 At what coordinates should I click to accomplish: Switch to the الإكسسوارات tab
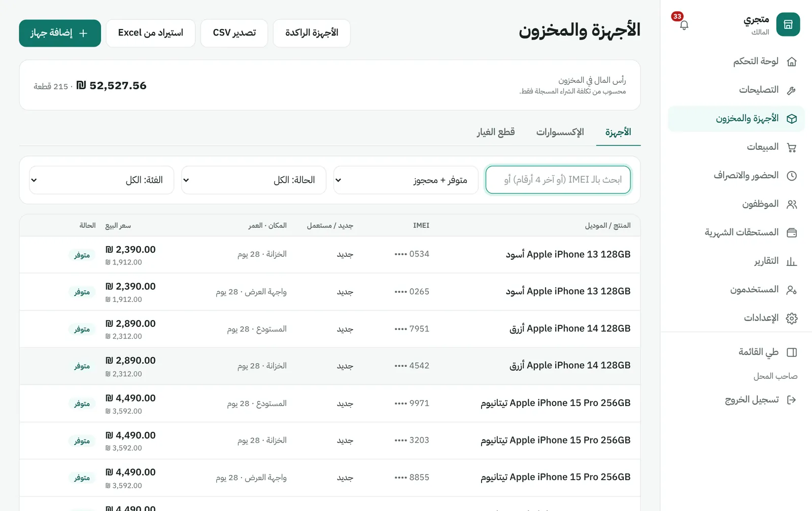click(560, 132)
